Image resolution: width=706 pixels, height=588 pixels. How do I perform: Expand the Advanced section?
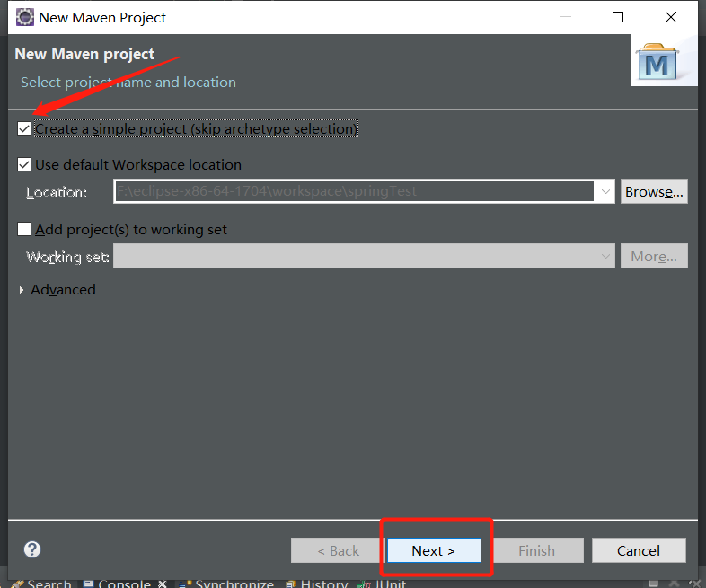click(x=22, y=290)
